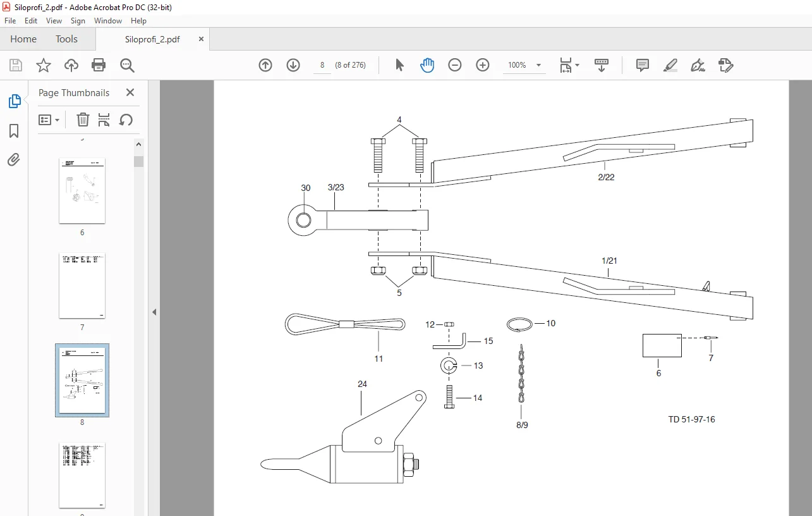Click the page number input field
Viewport: 812px width, 516px height.
coord(322,65)
